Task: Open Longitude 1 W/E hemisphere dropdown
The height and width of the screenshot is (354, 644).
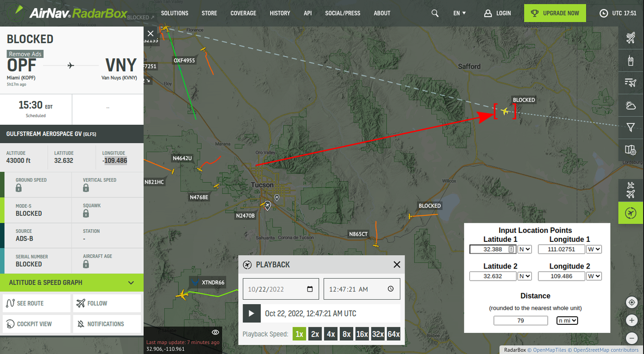Action: [x=594, y=249]
